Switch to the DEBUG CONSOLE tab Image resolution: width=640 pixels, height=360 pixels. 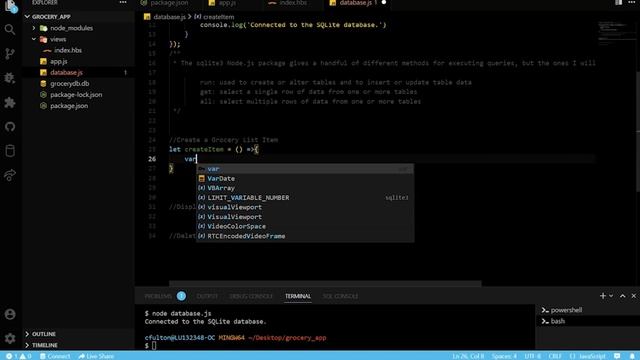(251, 296)
